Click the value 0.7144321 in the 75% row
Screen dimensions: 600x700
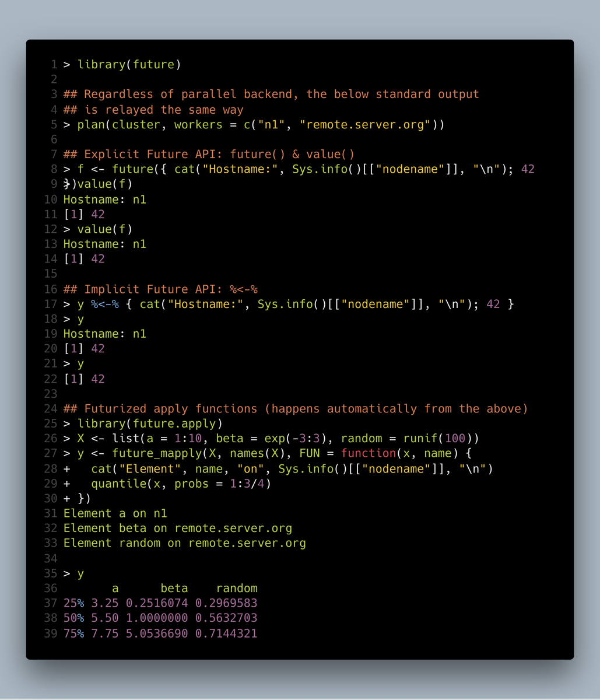point(226,633)
